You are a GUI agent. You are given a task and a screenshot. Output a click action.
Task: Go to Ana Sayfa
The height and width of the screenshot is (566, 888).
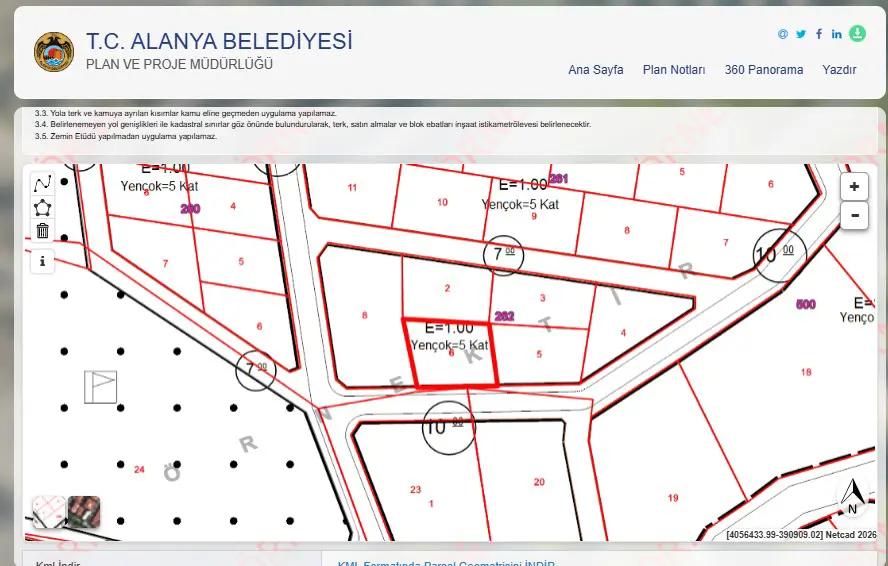pos(596,70)
